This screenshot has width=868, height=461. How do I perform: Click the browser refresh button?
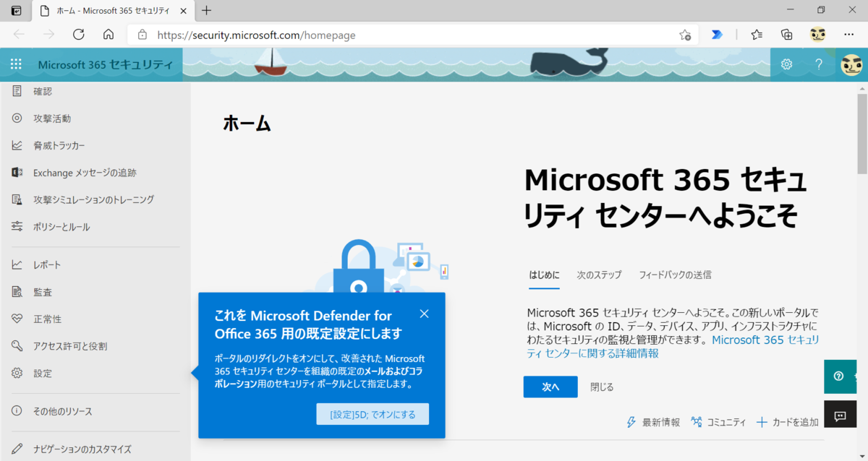(79, 34)
